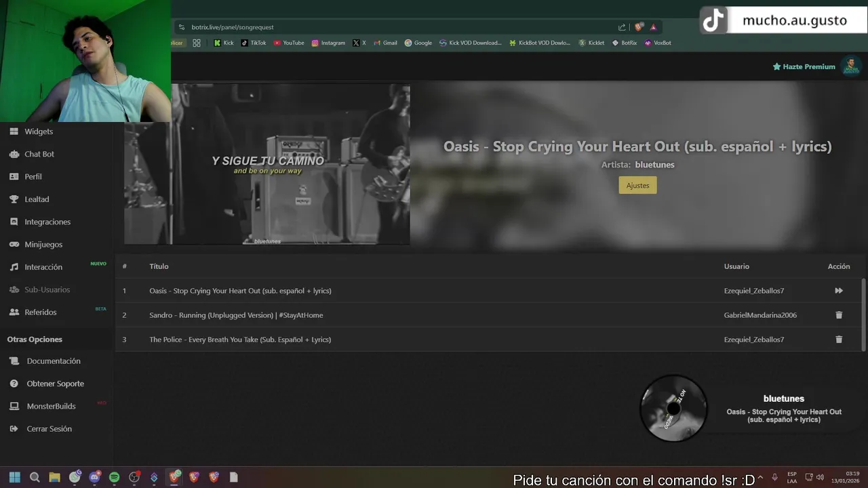The width and height of the screenshot is (868, 488).
Task: Open the Instagram bookmark
Action: click(x=328, y=43)
